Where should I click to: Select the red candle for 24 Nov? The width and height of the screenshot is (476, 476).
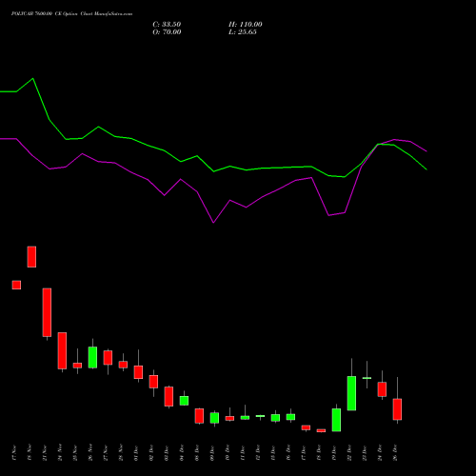tap(62, 351)
